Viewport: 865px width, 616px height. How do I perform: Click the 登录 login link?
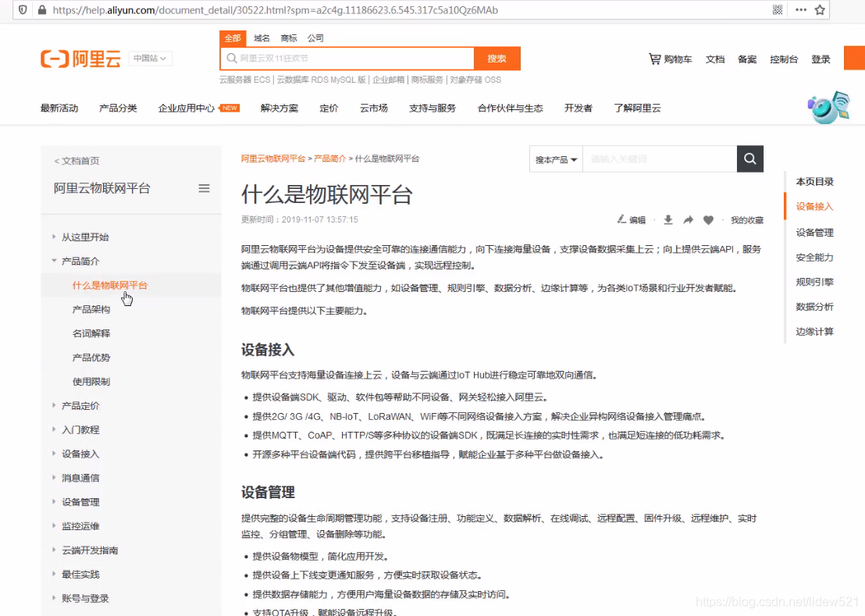click(x=821, y=59)
